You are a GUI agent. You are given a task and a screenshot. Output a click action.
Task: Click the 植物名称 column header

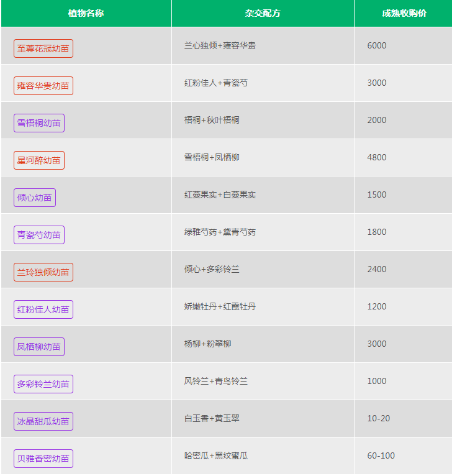click(x=86, y=13)
